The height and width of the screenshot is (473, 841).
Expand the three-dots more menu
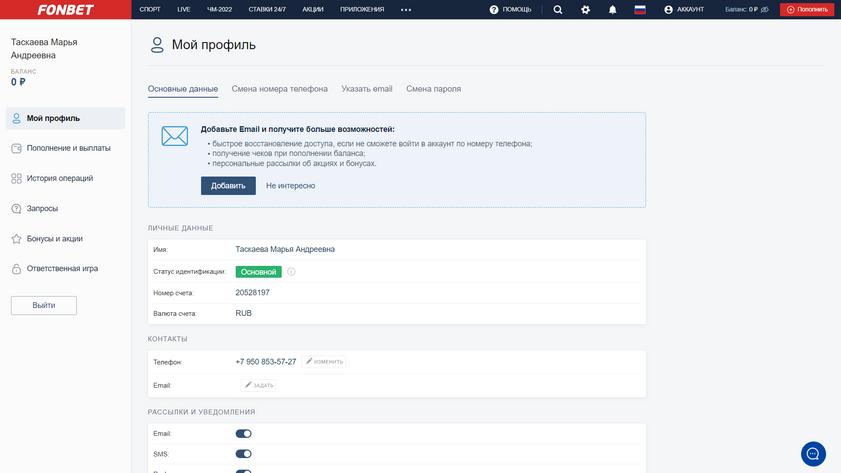click(406, 9)
